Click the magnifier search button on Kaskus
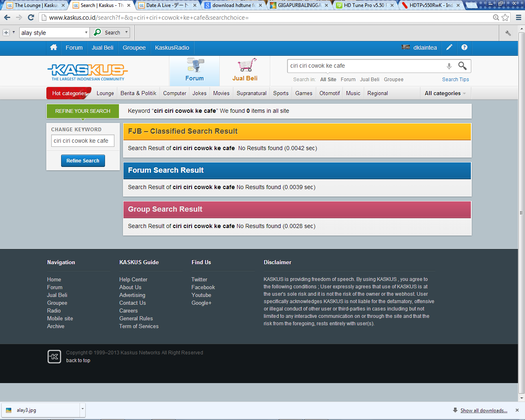Screen dimensions: 525x420 point(462,66)
